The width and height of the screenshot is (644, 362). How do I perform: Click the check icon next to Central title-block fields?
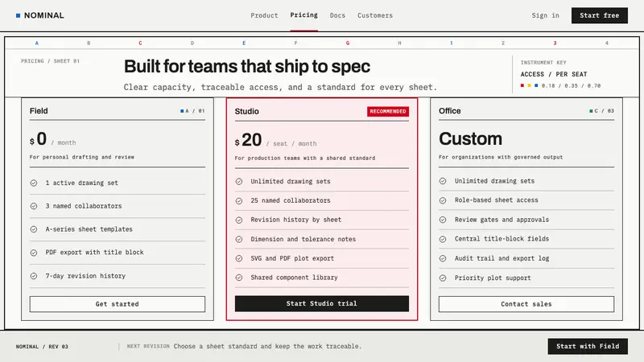click(x=443, y=239)
